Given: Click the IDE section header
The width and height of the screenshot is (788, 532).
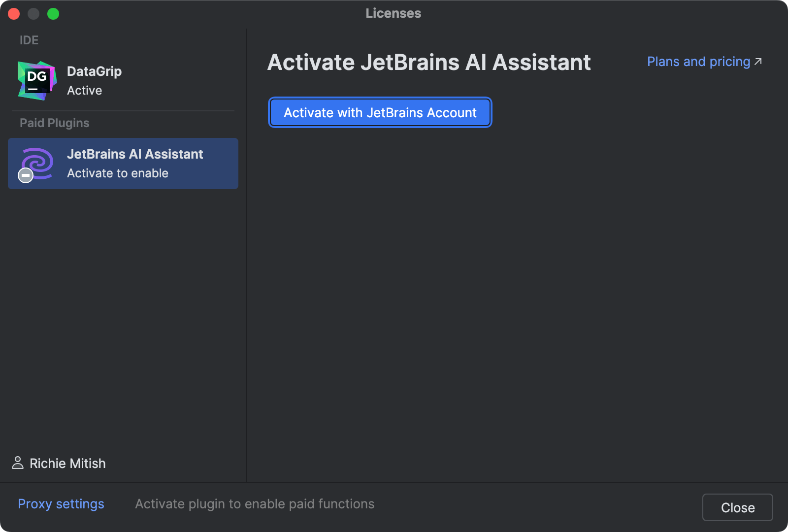Looking at the screenshot, I should pos(29,40).
